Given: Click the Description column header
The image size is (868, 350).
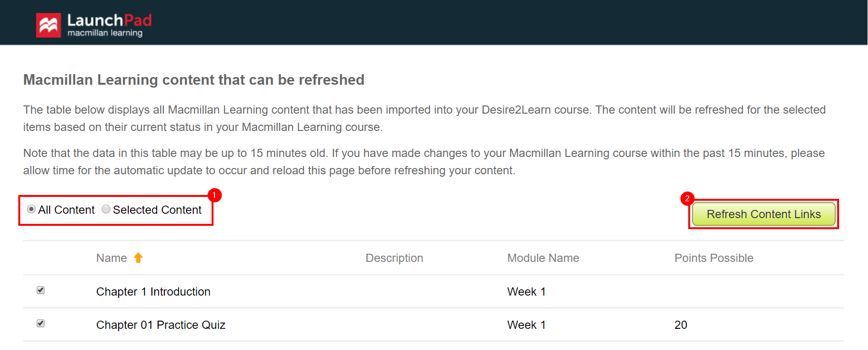Looking at the screenshot, I should [394, 258].
